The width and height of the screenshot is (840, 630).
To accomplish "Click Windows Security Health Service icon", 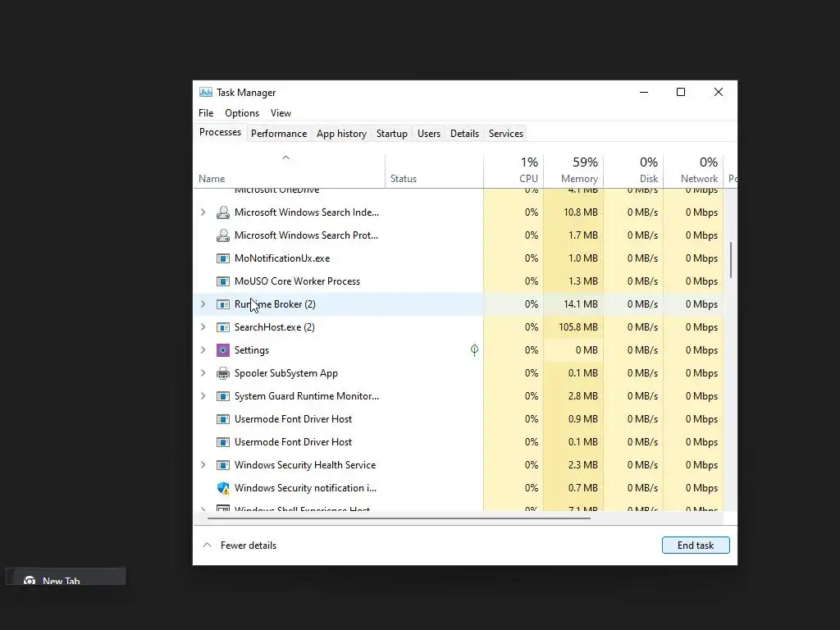I will pyautogui.click(x=223, y=465).
